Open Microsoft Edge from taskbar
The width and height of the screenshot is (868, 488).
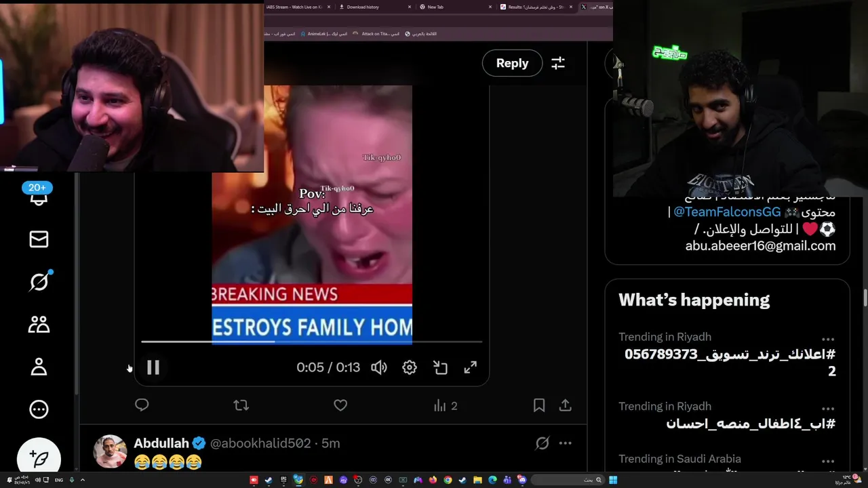tap(492, 480)
